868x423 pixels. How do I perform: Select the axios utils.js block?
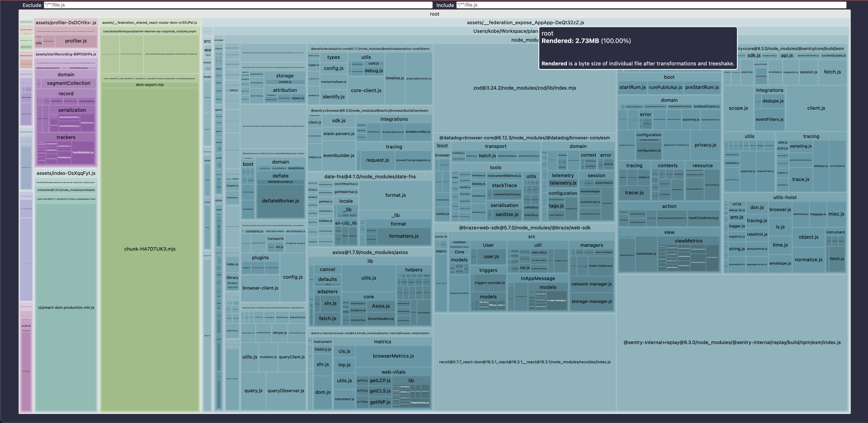click(x=369, y=278)
